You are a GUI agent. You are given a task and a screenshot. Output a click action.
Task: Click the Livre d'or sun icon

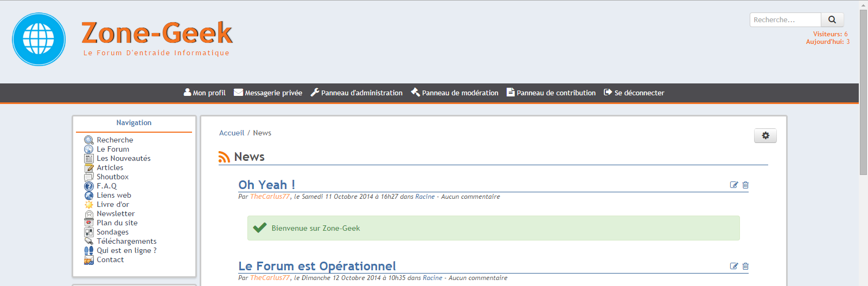89,205
